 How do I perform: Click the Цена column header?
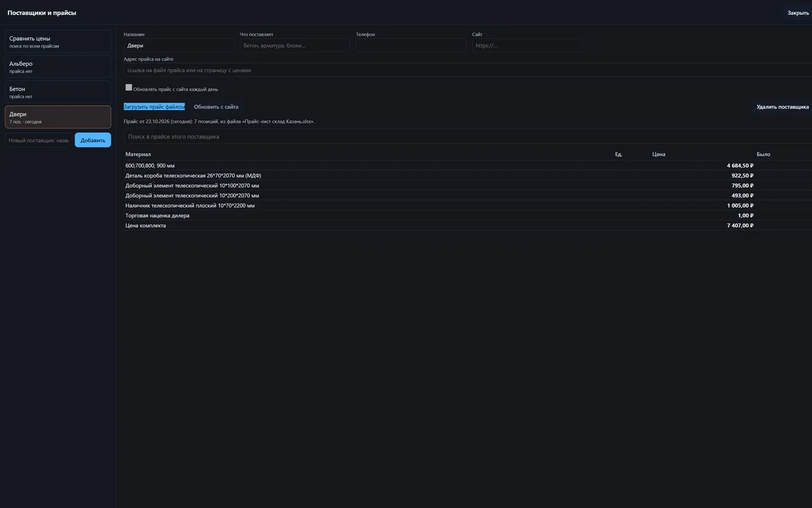(659, 154)
